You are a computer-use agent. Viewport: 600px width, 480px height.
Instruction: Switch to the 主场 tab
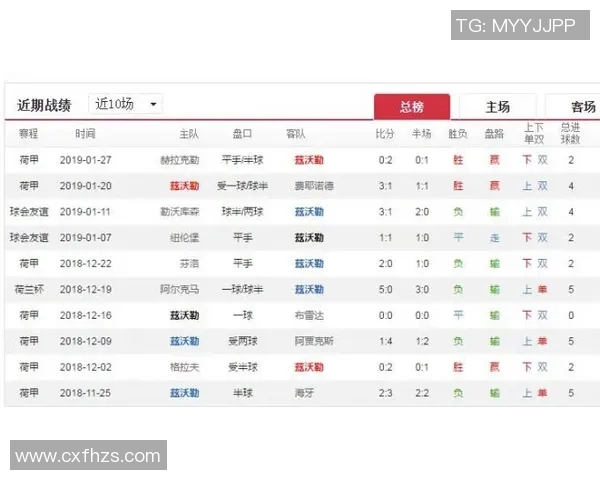coord(497,106)
